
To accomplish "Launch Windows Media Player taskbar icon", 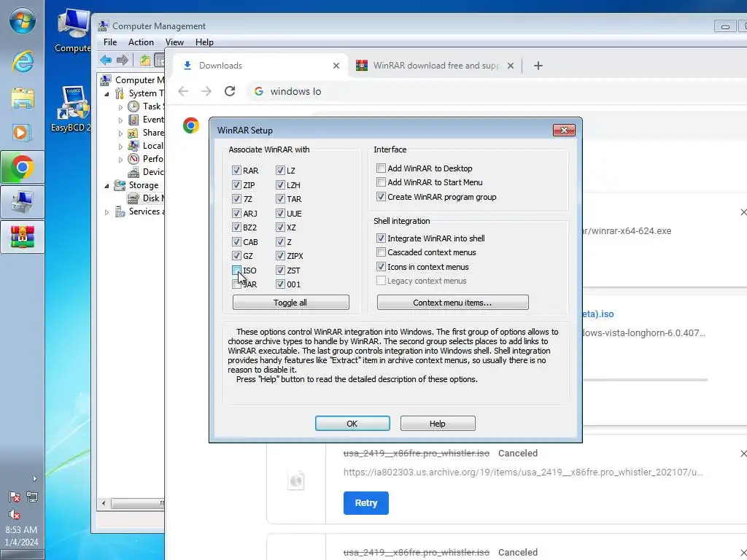I will tap(22, 133).
